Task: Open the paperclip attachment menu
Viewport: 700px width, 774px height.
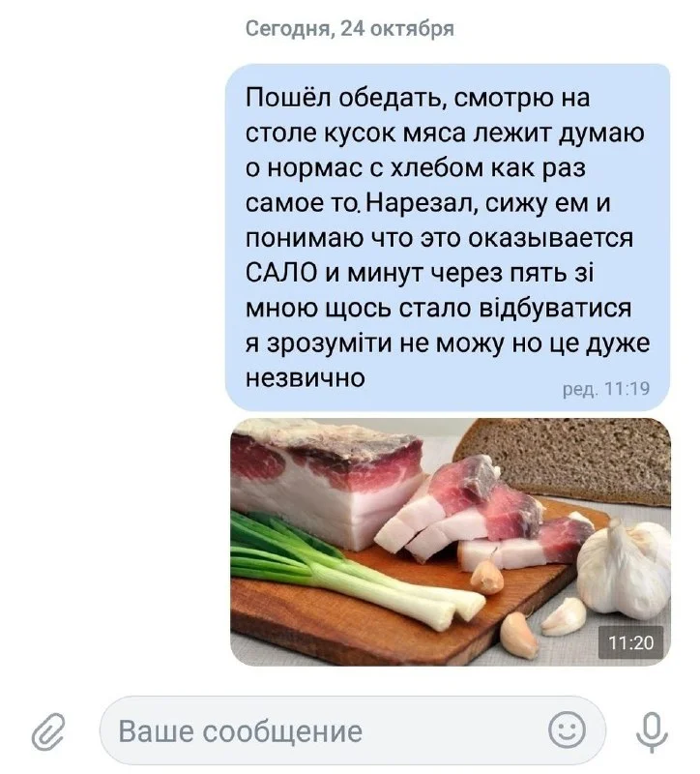Action: [x=47, y=731]
